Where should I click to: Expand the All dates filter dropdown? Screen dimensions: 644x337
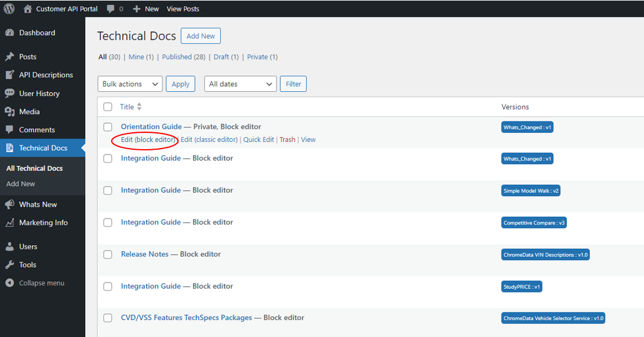(240, 84)
